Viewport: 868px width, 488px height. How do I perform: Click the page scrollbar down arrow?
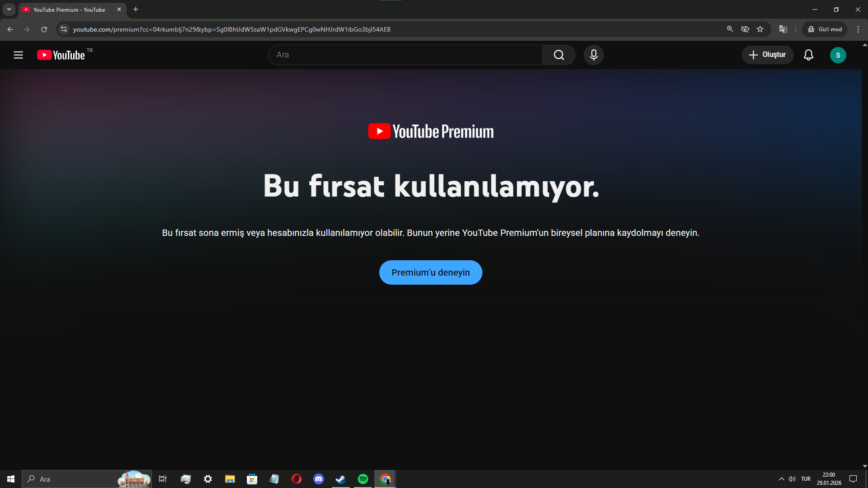pos(865,466)
